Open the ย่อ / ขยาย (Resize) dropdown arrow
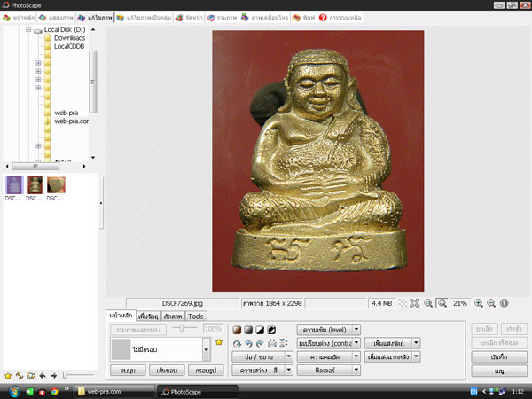 coord(289,356)
